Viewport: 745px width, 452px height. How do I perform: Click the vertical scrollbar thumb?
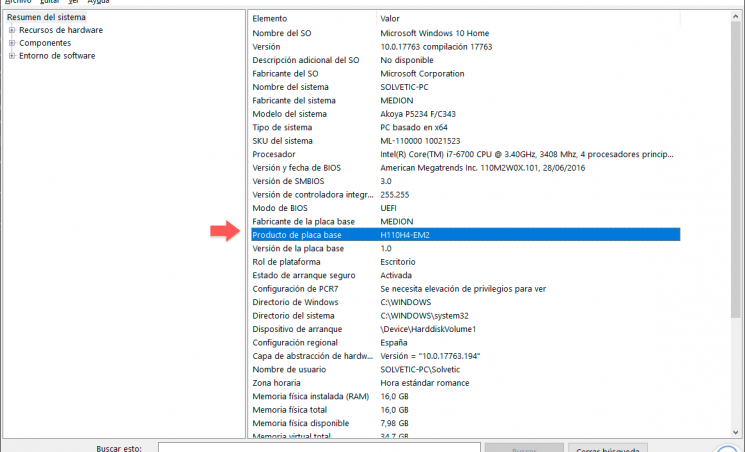point(735,170)
